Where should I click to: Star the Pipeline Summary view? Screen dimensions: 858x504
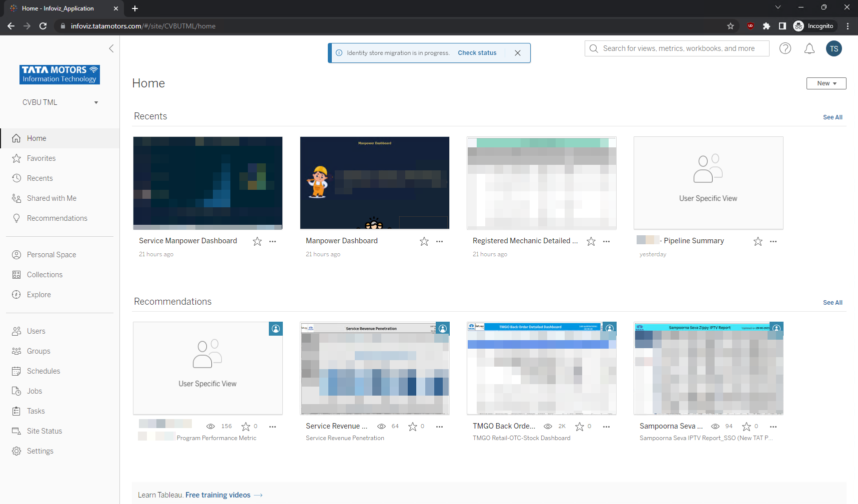(758, 241)
